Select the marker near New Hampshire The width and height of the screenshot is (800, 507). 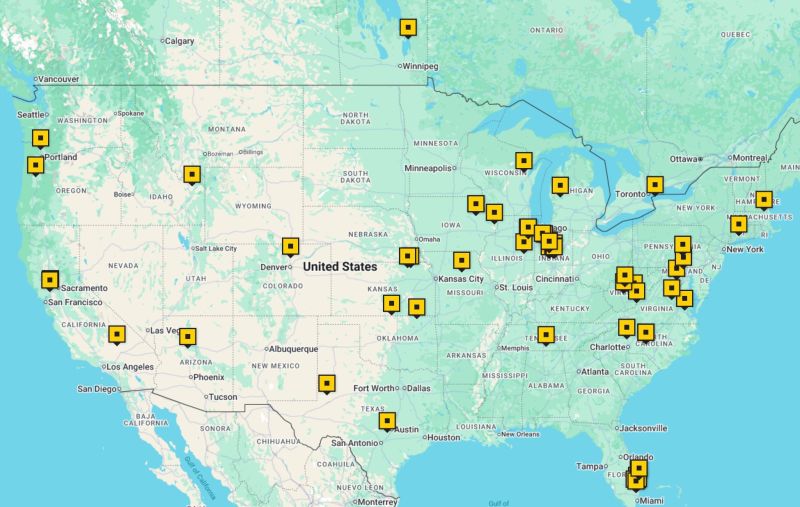tap(764, 199)
